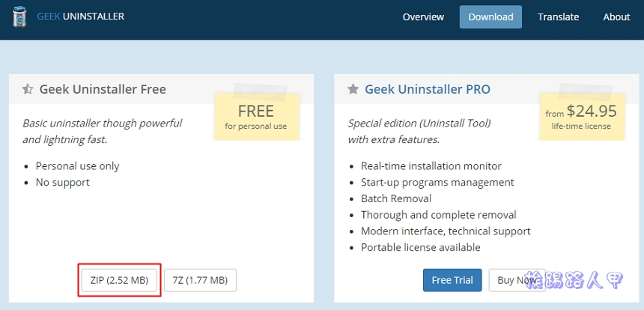Open the Translate page
Image resolution: width=644 pixels, height=310 pixels.
pos(559,17)
